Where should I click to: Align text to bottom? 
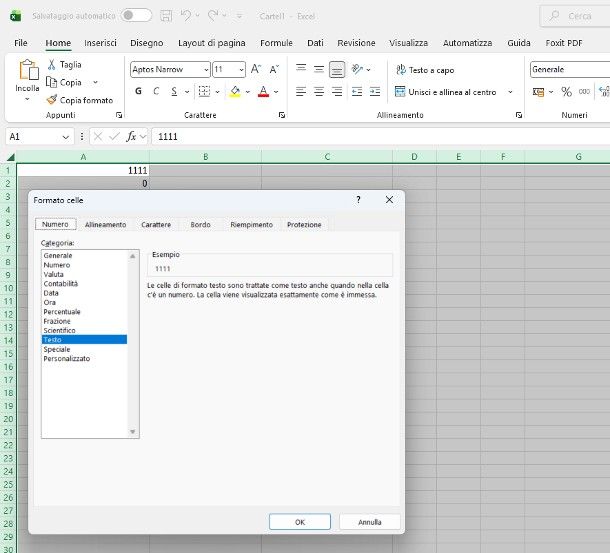tap(337, 70)
